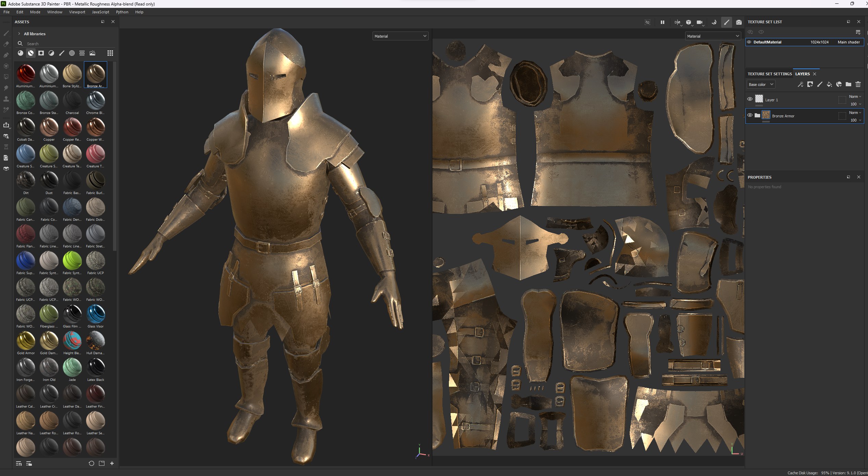Add a folder group in Layers panel
The height and width of the screenshot is (476, 868).
tap(848, 85)
